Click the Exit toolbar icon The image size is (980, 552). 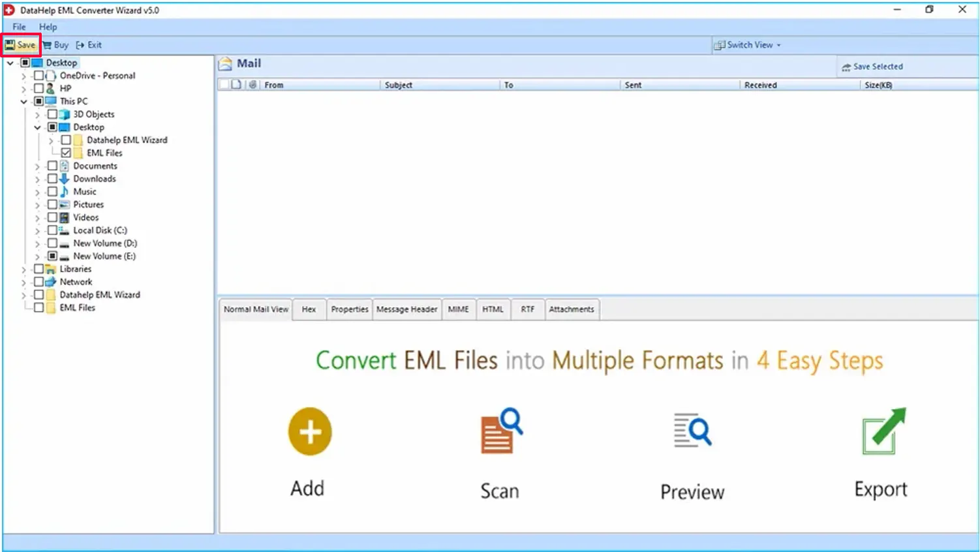80,45
